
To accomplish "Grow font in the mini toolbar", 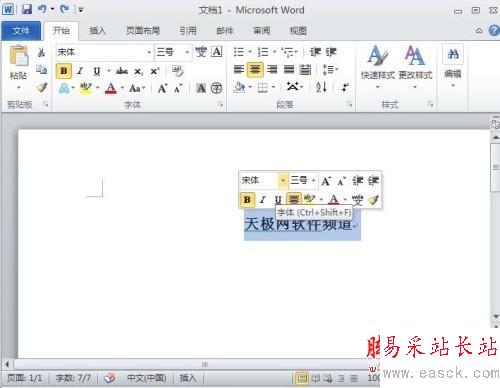I will [326, 181].
